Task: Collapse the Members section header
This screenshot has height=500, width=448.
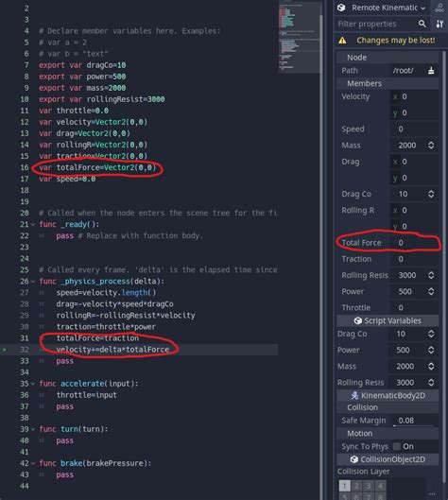Action: 388,83
